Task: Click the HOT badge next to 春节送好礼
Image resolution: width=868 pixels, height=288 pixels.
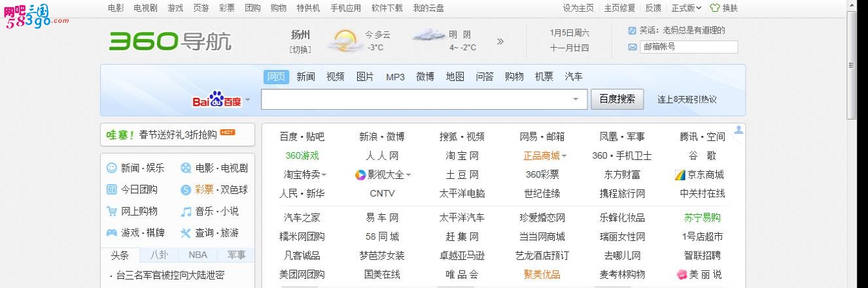Action: click(228, 132)
